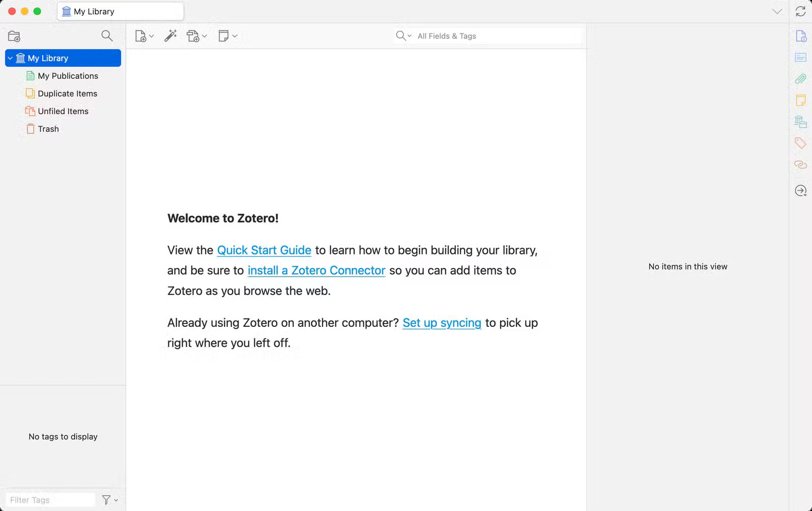The image size is (812, 511).
Task: Click the Add Item by Identifier wand
Action: coord(171,35)
